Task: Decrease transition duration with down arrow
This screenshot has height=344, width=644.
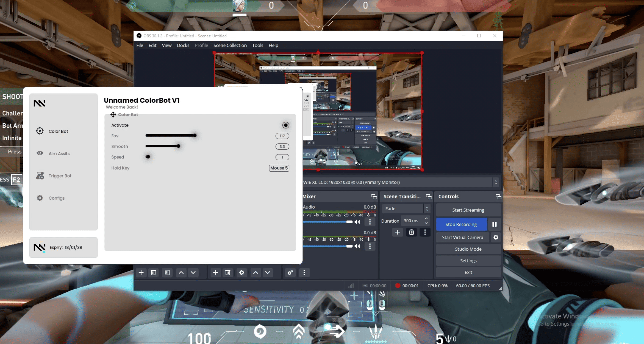Action: (426, 223)
